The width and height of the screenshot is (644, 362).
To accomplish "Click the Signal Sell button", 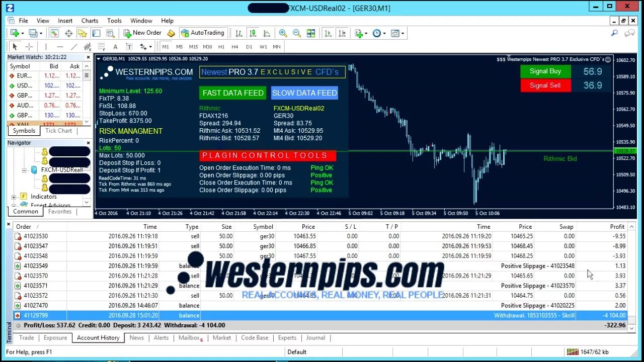I will tap(545, 85).
